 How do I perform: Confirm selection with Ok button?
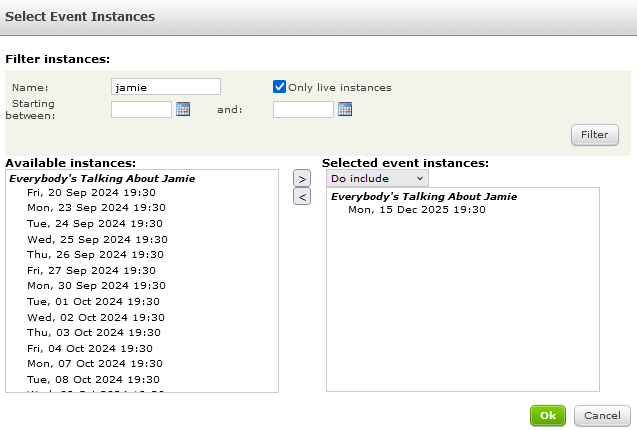548,415
